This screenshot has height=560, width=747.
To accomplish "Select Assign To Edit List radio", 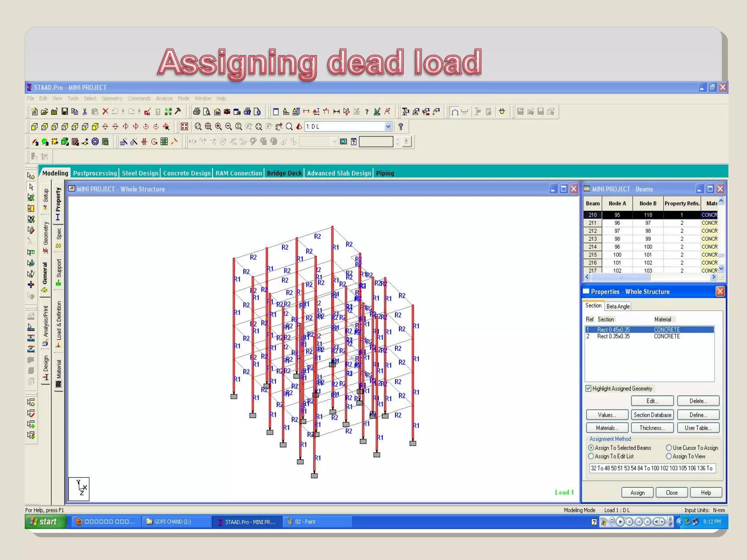I will click(x=591, y=456).
